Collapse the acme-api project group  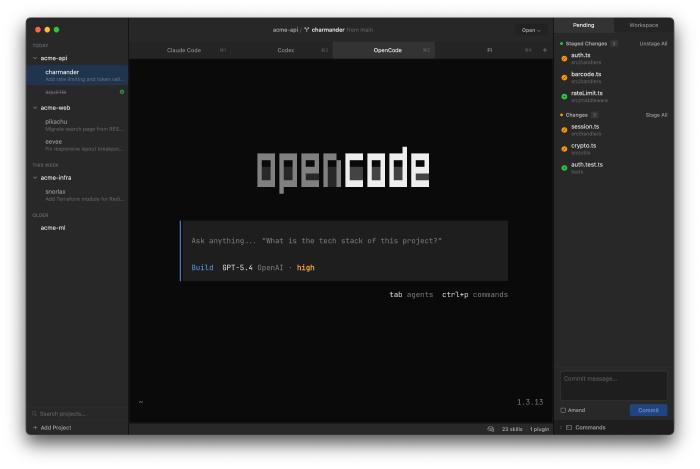pyautogui.click(x=35, y=58)
